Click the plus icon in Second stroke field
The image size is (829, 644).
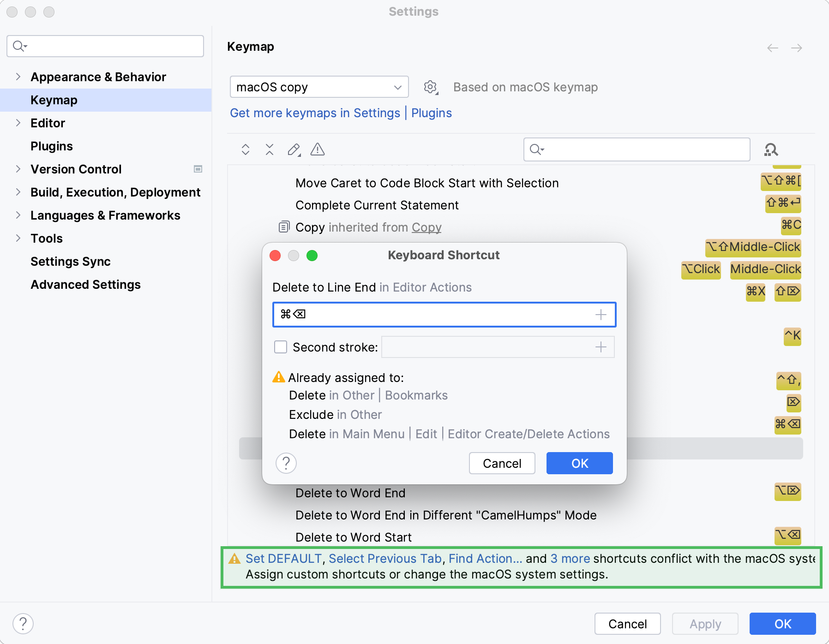tap(601, 347)
